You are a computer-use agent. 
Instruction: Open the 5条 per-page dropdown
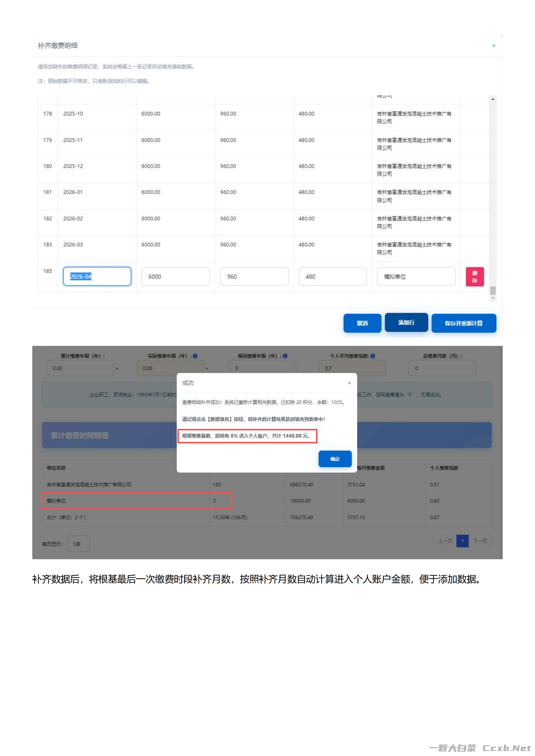[78, 544]
